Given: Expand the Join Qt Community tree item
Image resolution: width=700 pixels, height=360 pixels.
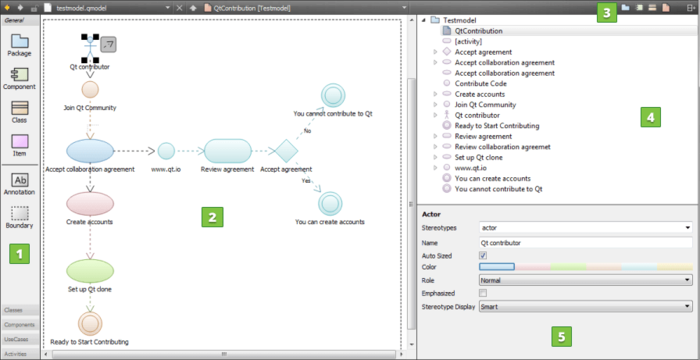Looking at the screenshot, I should (436, 105).
